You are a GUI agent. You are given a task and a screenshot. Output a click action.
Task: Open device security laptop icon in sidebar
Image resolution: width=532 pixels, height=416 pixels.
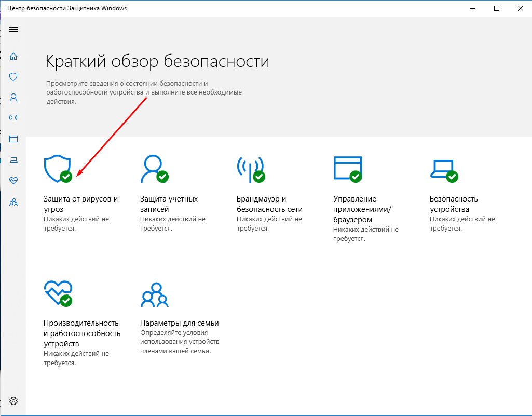click(13, 160)
